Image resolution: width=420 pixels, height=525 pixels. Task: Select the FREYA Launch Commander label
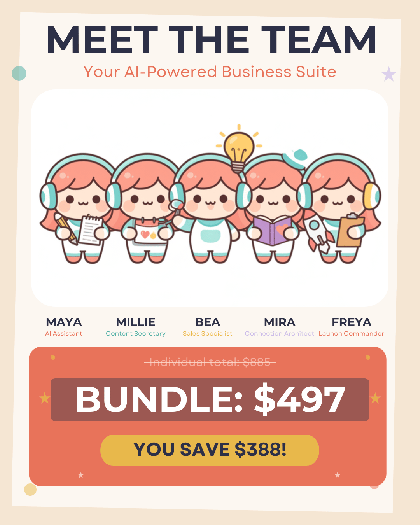click(x=352, y=327)
